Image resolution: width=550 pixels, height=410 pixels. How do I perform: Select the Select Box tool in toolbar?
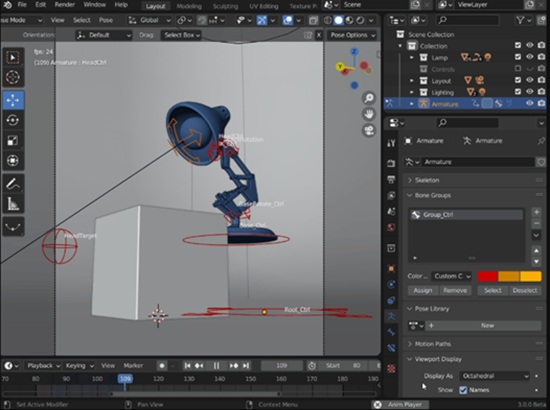(x=13, y=58)
